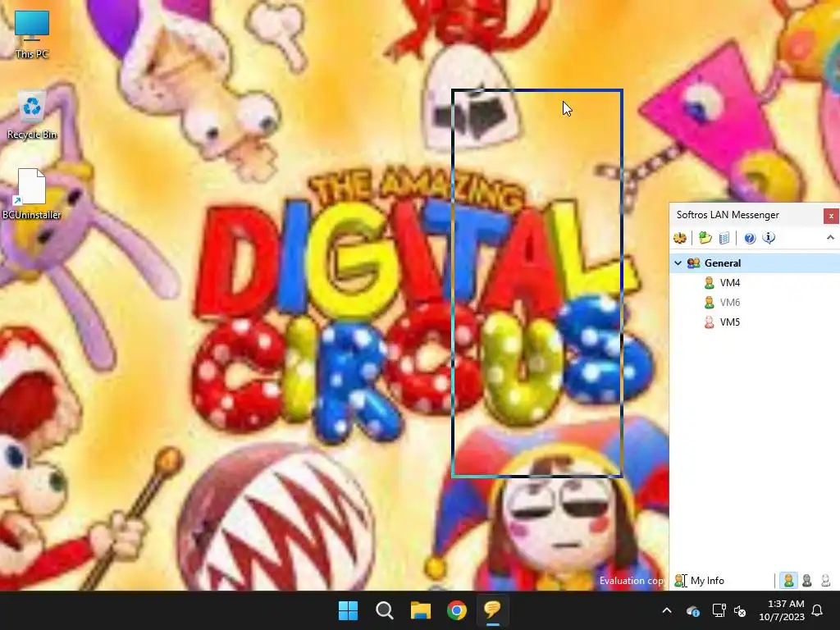Image resolution: width=840 pixels, height=630 pixels.
Task: Click the muted volume tray icon
Action: click(x=740, y=610)
